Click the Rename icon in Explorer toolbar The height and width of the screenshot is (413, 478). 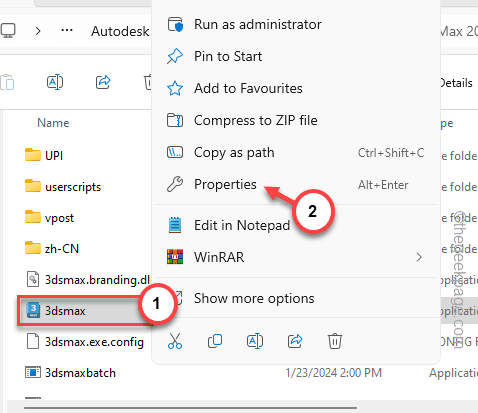(55, 82)
